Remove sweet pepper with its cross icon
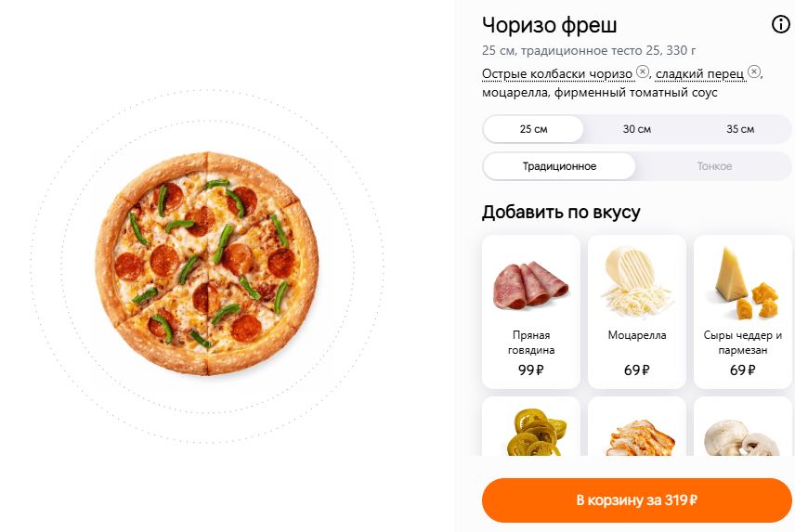Viewport: 795px width, 532px height. [754, 71]
